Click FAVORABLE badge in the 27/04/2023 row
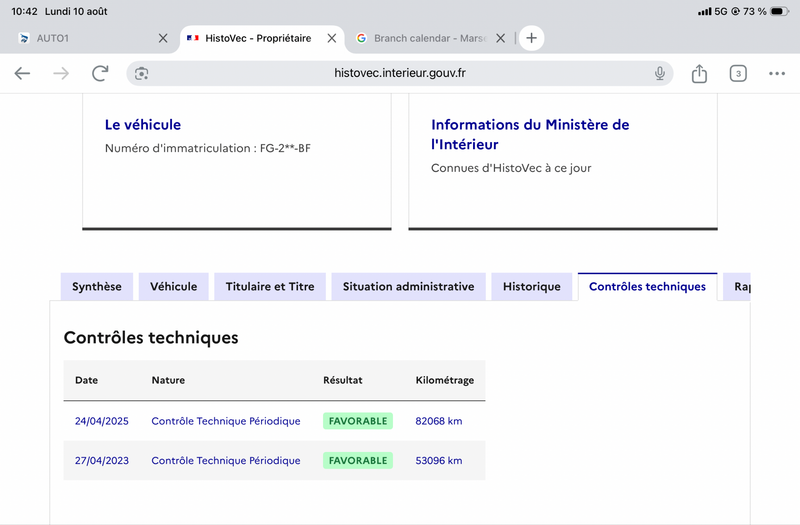 pyautogui.click(x=358, y=461)
